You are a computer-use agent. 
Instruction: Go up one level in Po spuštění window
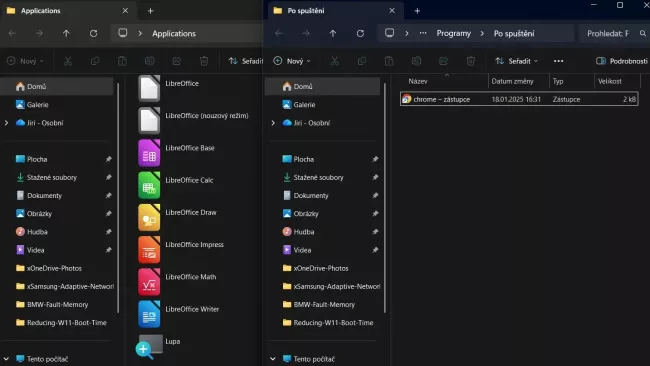tap(333, 33)
